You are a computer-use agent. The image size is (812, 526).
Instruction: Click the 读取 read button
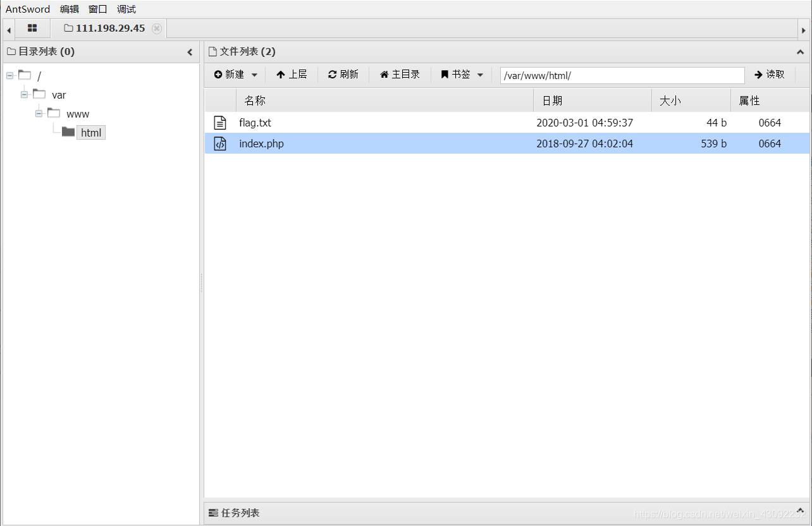[x=770, y=75]
